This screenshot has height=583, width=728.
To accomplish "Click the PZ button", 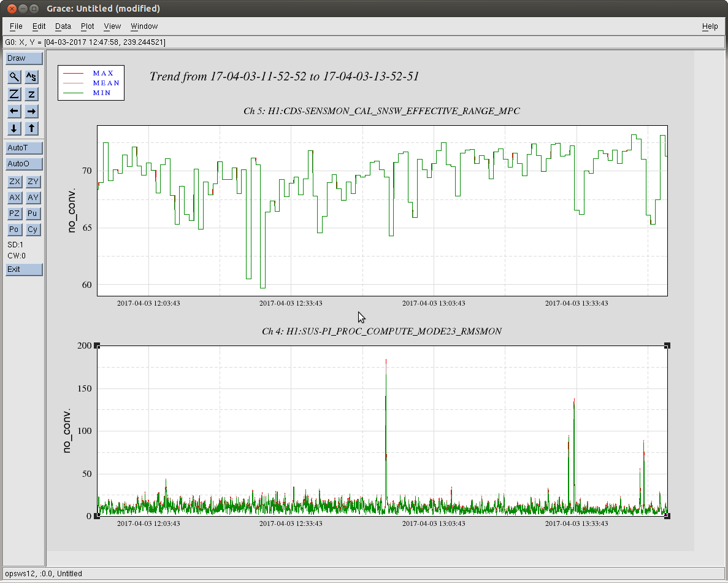I will [15, 213].
